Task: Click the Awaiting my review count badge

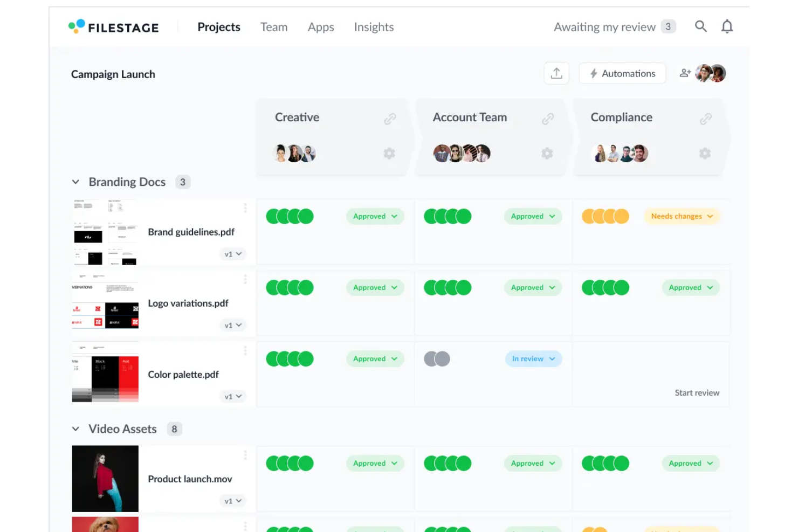Action: click(x=668, y=26)
